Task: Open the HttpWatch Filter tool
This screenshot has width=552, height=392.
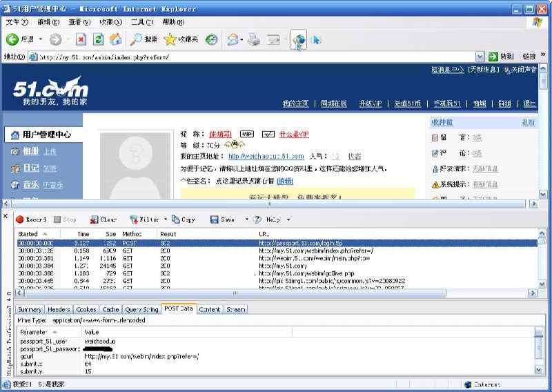Action: (144, 219)
